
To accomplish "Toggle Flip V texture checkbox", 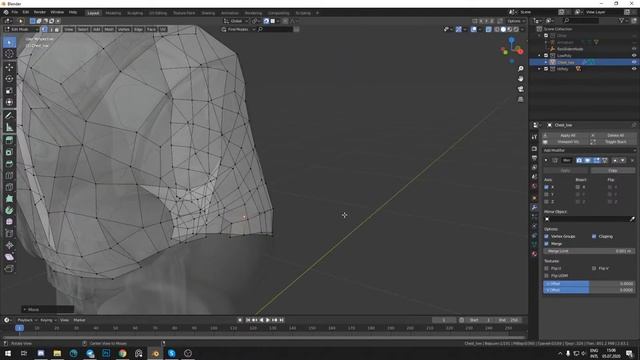I will pos(594,268).
